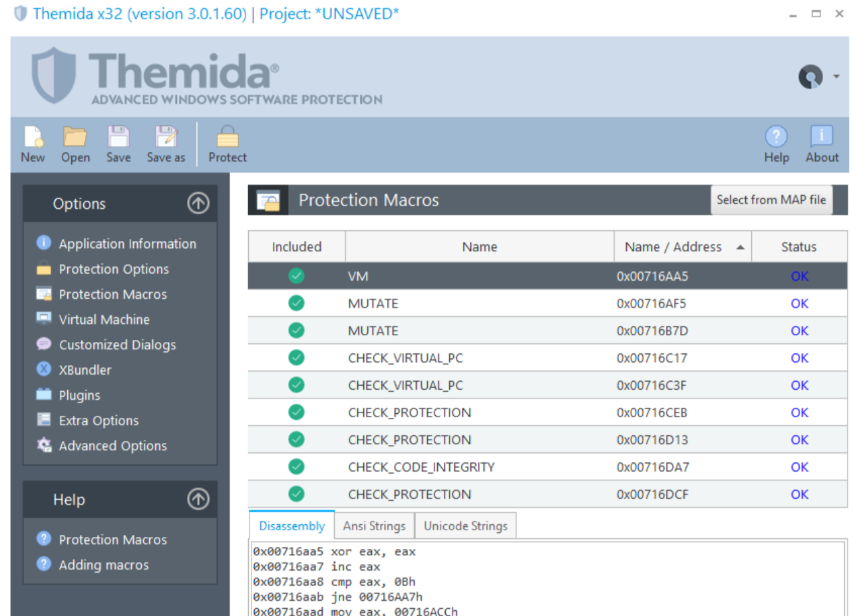This screenshot has height=616, width=853.
Task: Toggle Included check for MUTATE at 0x00716B7D
Action: 297,330
